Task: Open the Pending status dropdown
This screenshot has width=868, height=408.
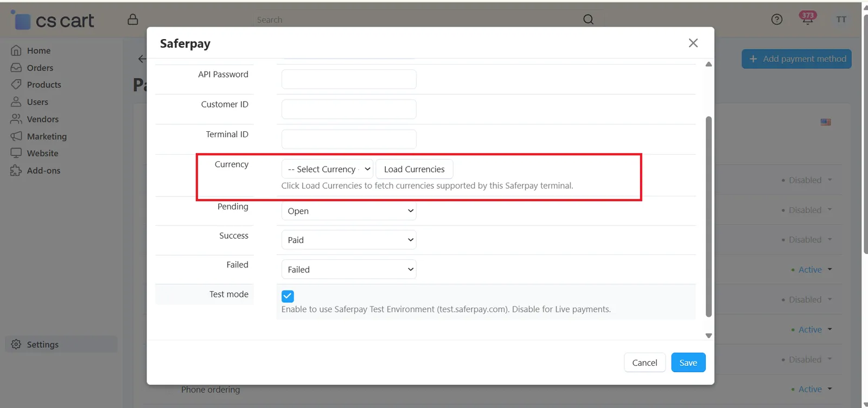Action: pos(349,211)
